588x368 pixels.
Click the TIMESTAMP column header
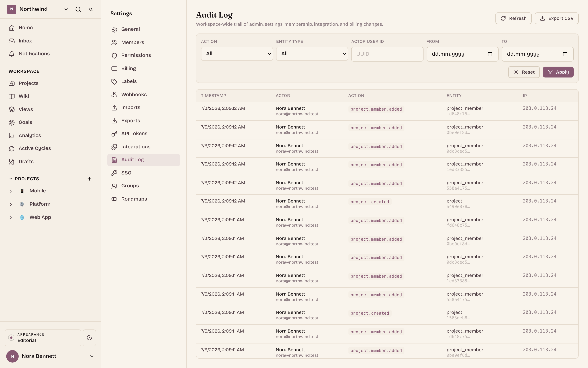(213, 96)
